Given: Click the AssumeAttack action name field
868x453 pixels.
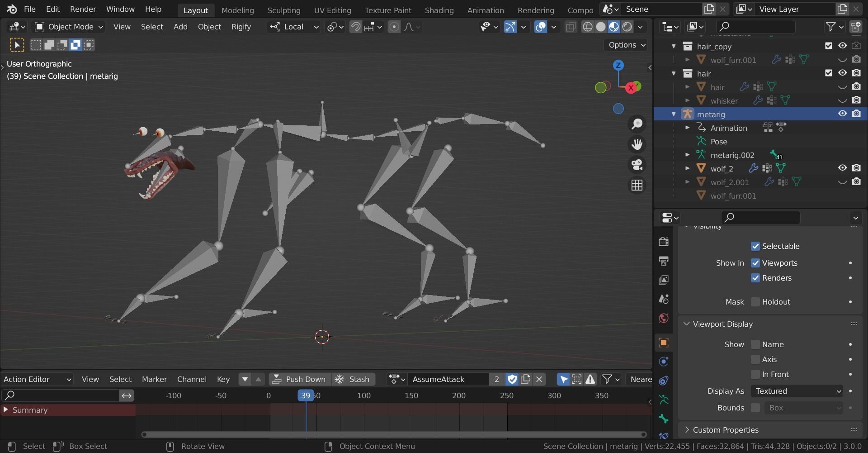Looking at the screenshot, I should (448, 379).
